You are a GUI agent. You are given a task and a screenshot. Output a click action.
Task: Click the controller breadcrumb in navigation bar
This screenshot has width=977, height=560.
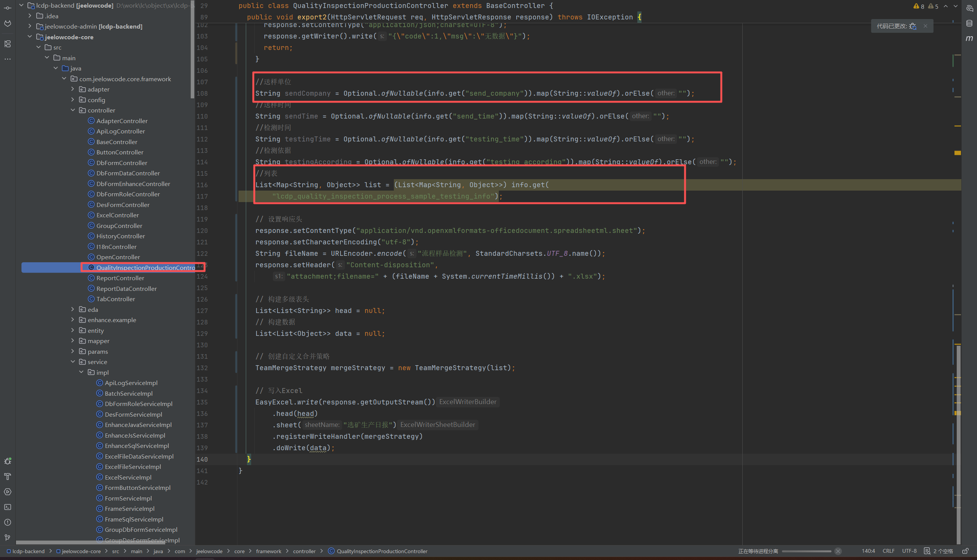304,551
